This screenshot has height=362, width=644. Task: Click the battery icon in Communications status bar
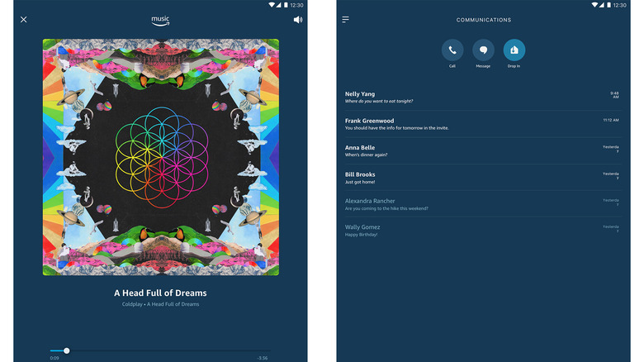609,5
